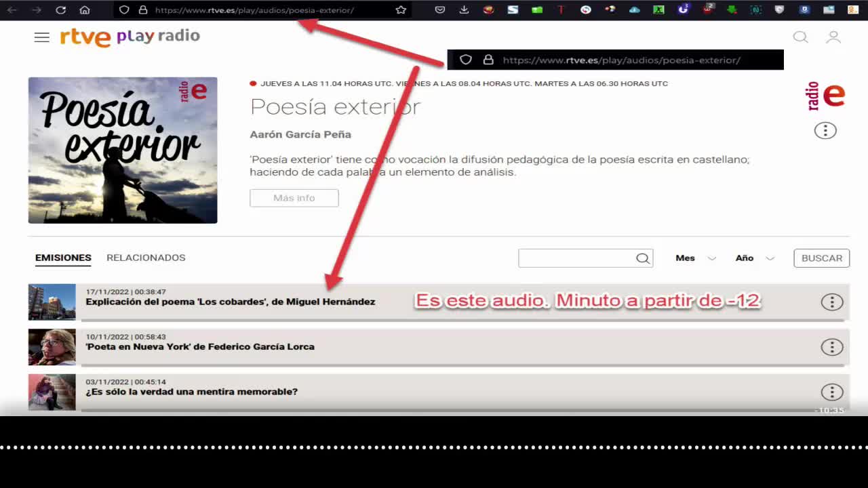Open options for 'Poeta en Nueva York' episode
The height and width of the screenshot is (488, 868).
click(832, 347)
